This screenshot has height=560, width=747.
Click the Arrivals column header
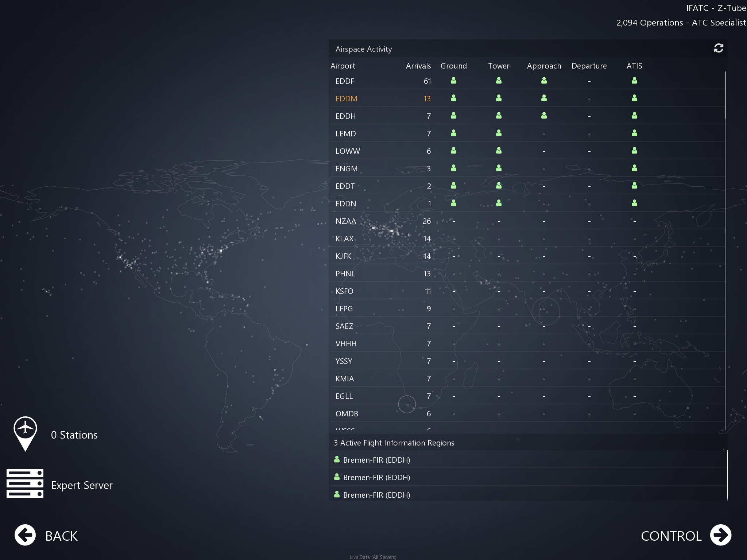pyautogui.click(x=418, y=66)
